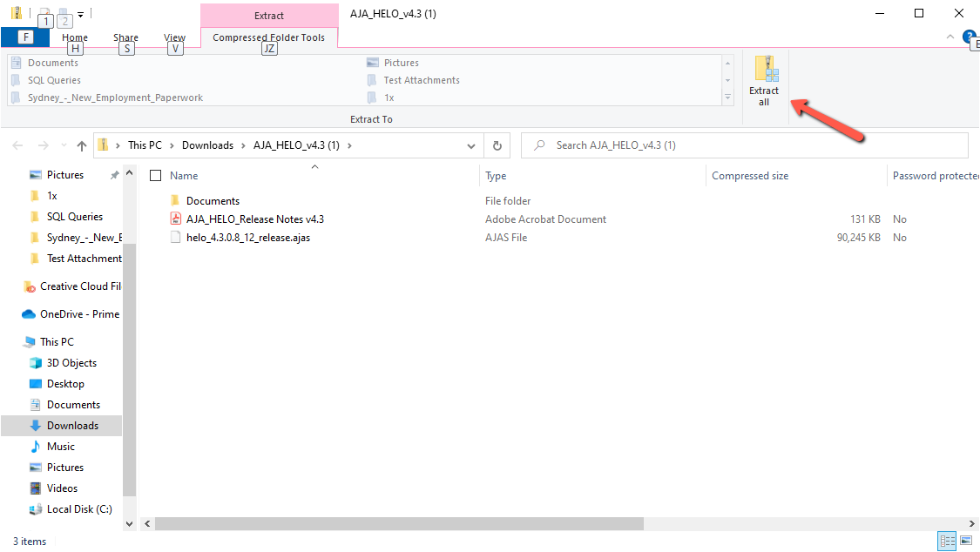Image resolution: width=980 pixels, height=552 pixels.
Task: Open Documents under This PC
Action: 73,405
